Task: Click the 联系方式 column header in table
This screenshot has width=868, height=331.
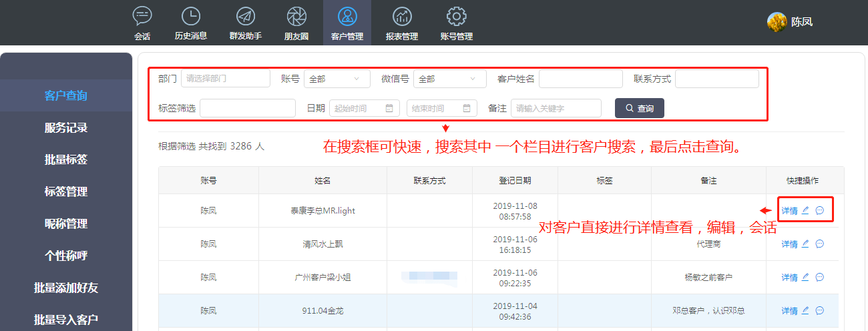Action: tap(429, 181)
